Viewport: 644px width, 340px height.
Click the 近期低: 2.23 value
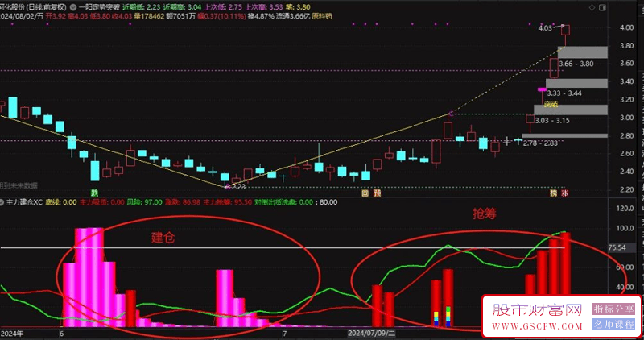[142, 7]
